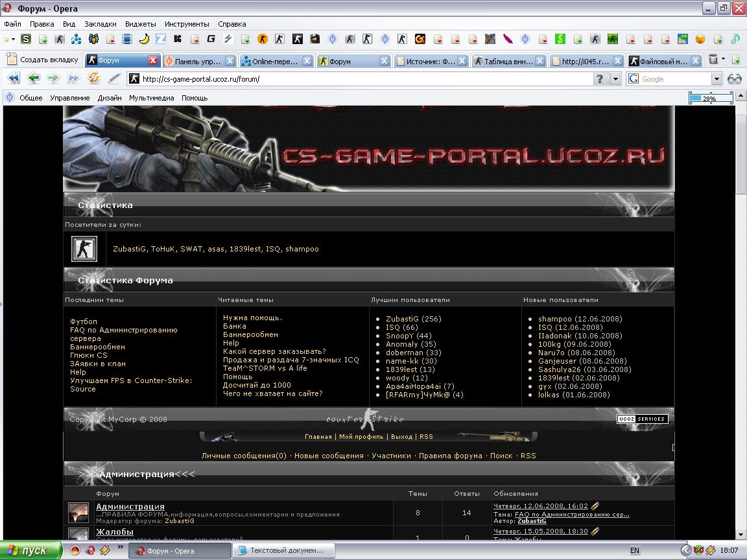Open Мультимедиа in the uCoz admin bar
The image size is (747, 560).
[x=152, y=98]
